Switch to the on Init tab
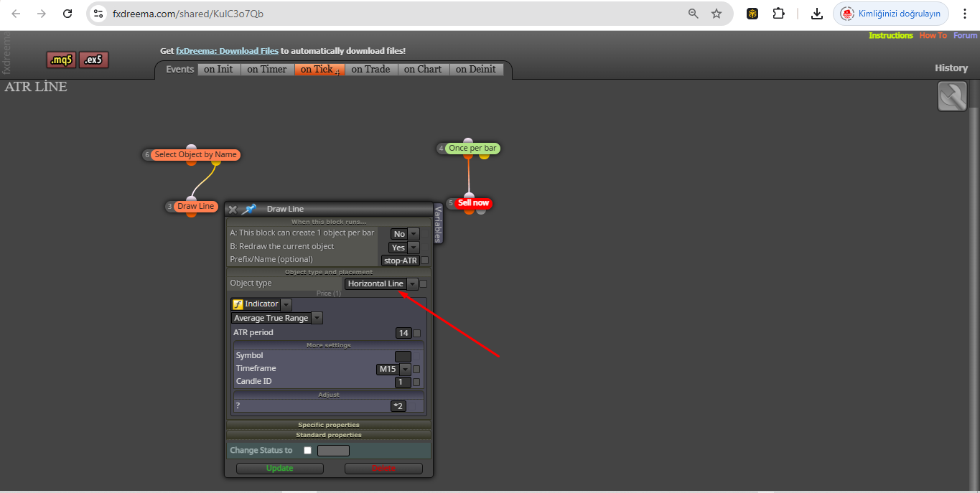The height and width of the screenshot is (493, 980). point(218,70)
